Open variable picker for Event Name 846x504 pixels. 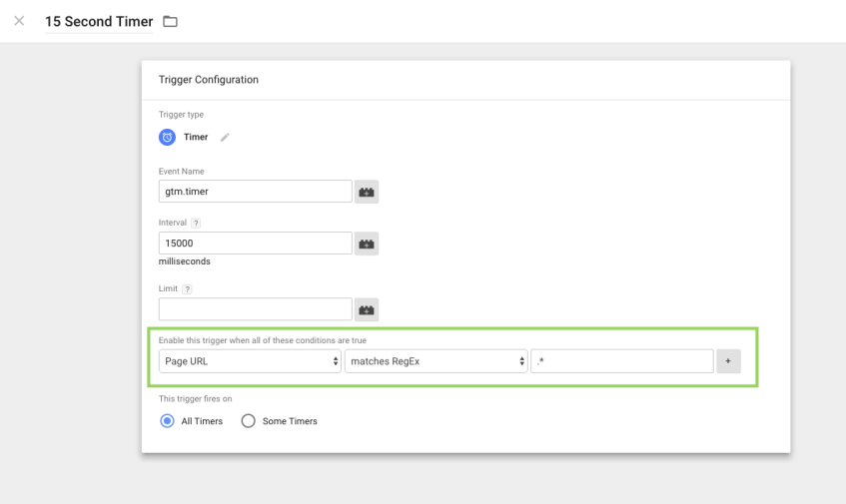[367, 192]
